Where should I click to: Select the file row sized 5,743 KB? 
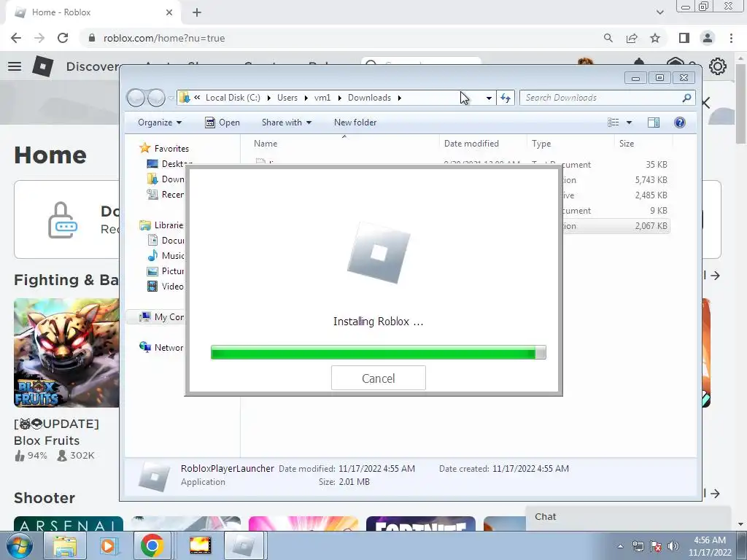pos(616,180)
